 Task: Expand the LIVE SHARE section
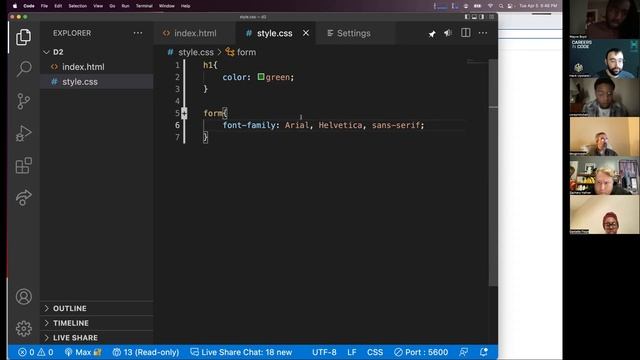96,338
